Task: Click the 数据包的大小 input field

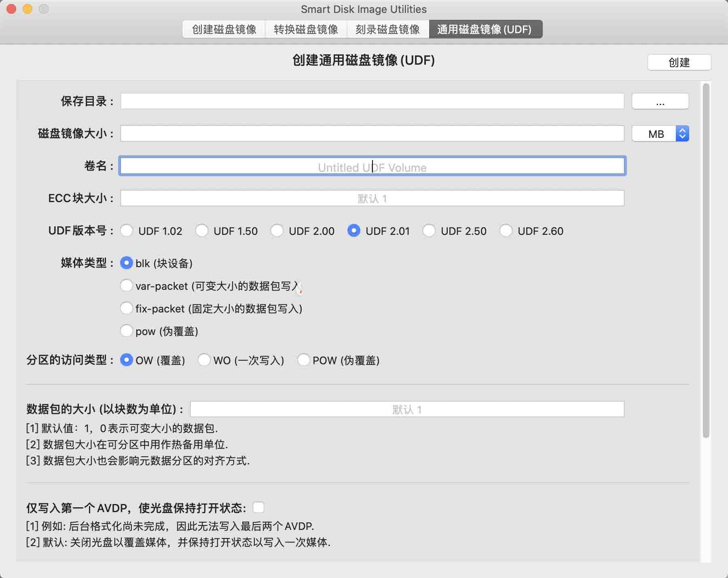Action: tap(407, 409)
